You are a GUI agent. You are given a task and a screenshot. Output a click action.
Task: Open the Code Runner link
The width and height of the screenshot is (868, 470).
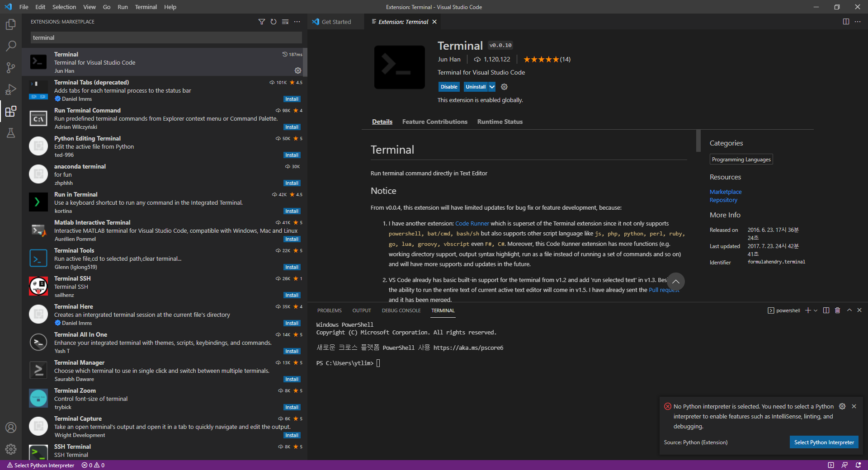click(472, 224)
